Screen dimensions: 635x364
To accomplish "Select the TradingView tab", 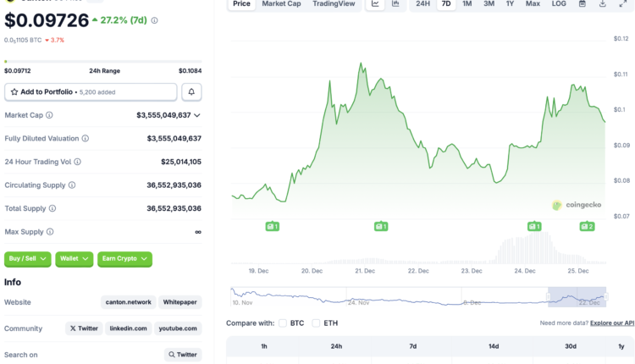I will point(332,4).
